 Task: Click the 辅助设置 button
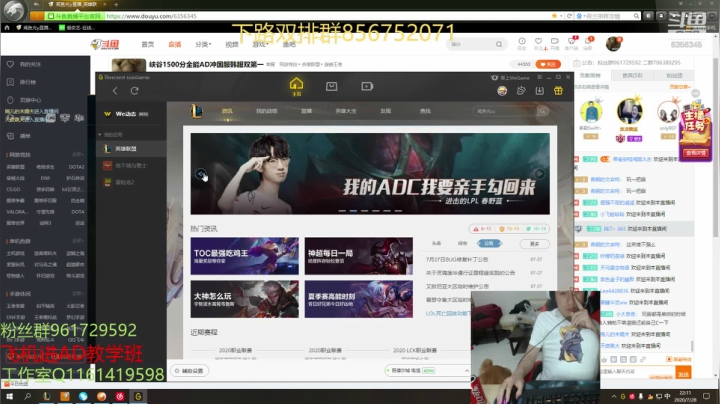(190, 370)
